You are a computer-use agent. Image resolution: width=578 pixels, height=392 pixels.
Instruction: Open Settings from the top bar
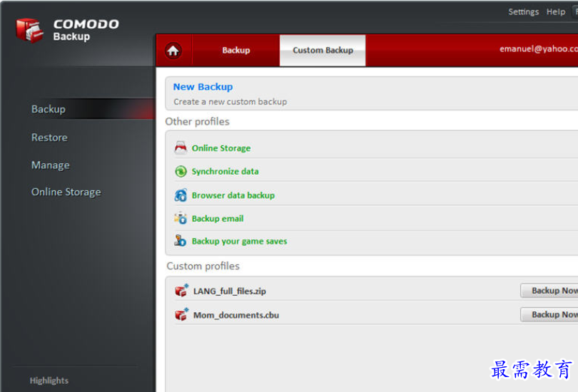(x=523, y=12)
